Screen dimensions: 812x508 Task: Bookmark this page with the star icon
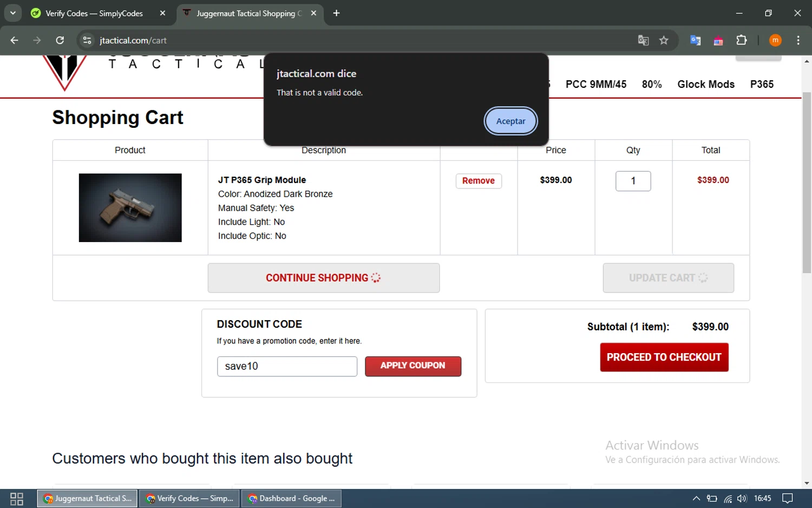click(664, 40)
